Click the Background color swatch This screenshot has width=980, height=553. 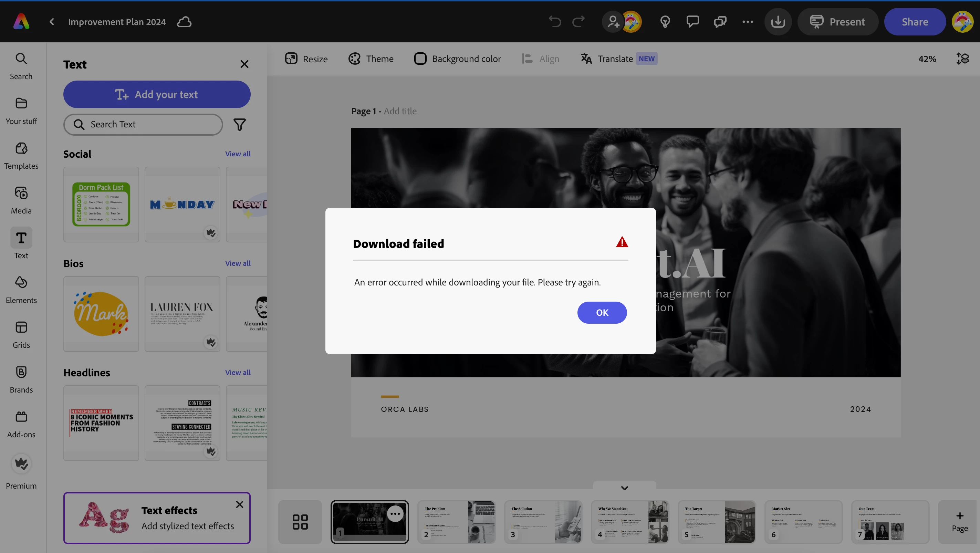click(420, 59)
